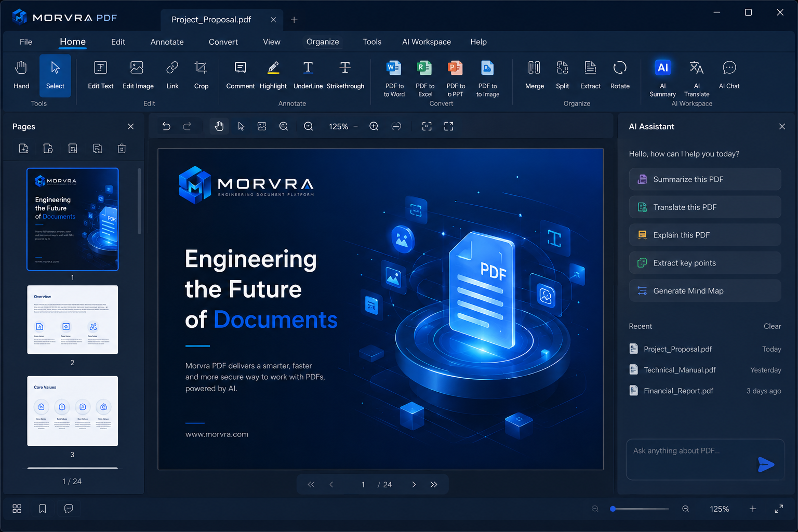This screenshot has width=798, height=532.
Task: Adjust the zoom slider in status bar
Action: [640, 509]
